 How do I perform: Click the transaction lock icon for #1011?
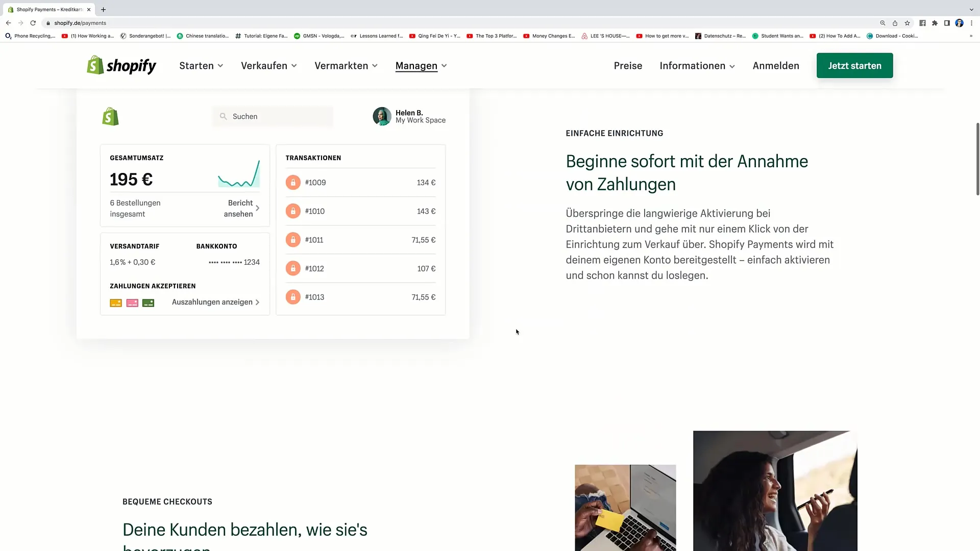pyautogui.click(x=293, y=239)
